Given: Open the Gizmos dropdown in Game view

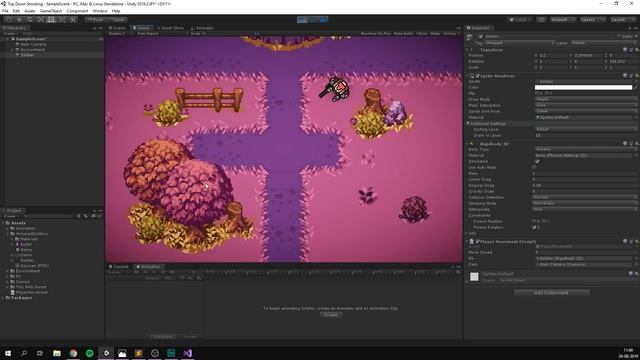Looking at the screenshot, I should pos(450,33).
